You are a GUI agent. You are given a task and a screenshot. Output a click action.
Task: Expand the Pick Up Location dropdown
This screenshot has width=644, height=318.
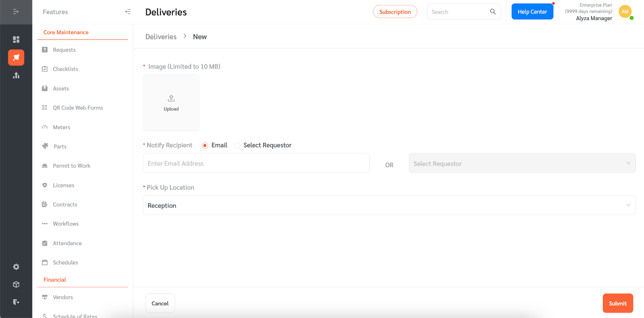(389, 205)
